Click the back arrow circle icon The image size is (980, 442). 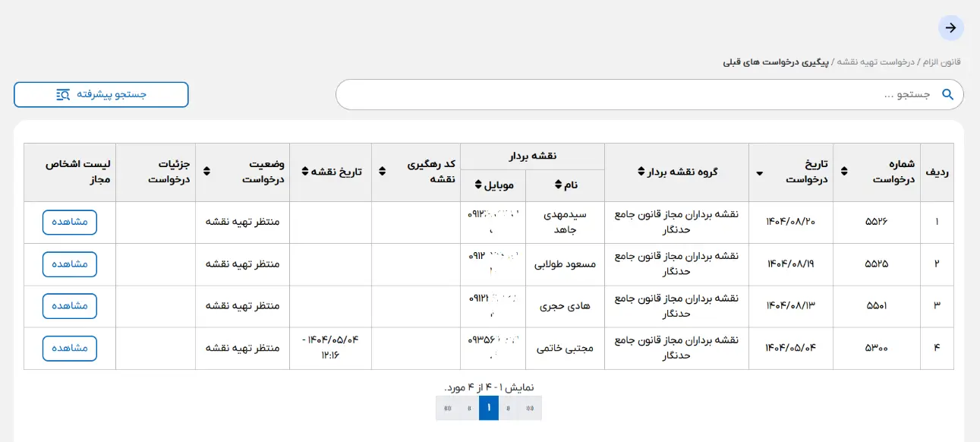tap(951, 28)
